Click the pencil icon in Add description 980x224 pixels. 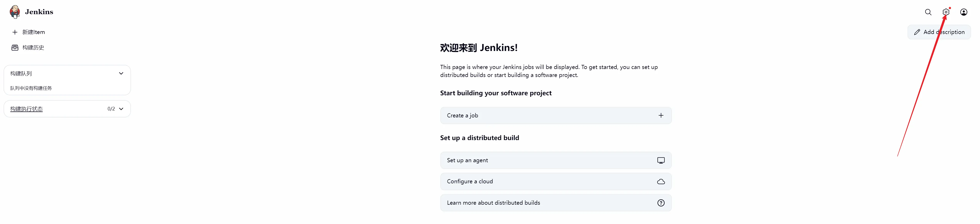(917, 32)
